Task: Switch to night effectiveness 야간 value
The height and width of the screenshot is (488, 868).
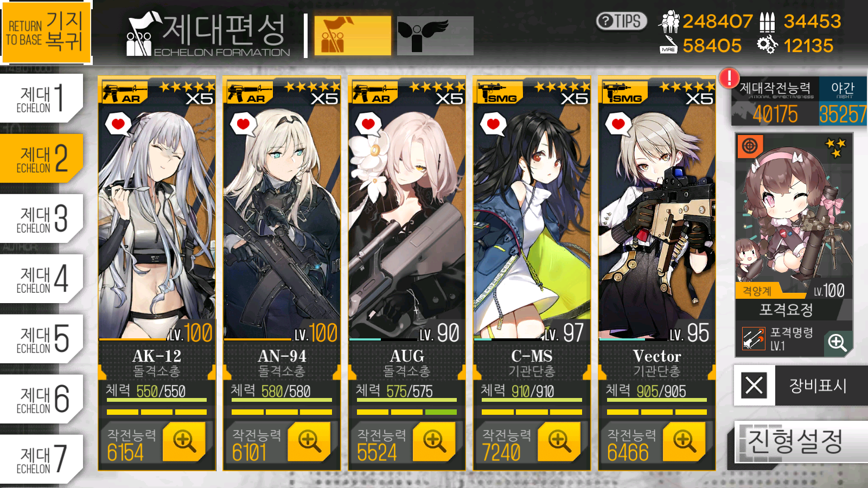Action: [x=843, y=103]
